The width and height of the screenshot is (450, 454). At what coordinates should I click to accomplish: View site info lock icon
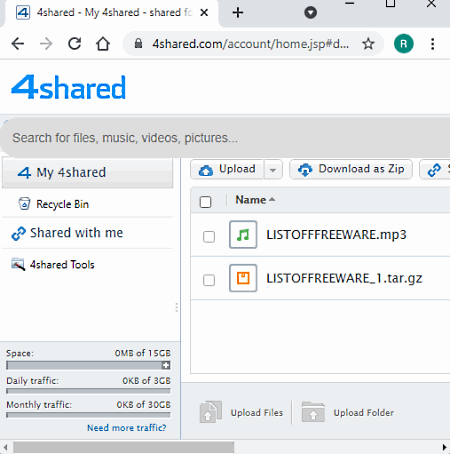click(138, 43)
